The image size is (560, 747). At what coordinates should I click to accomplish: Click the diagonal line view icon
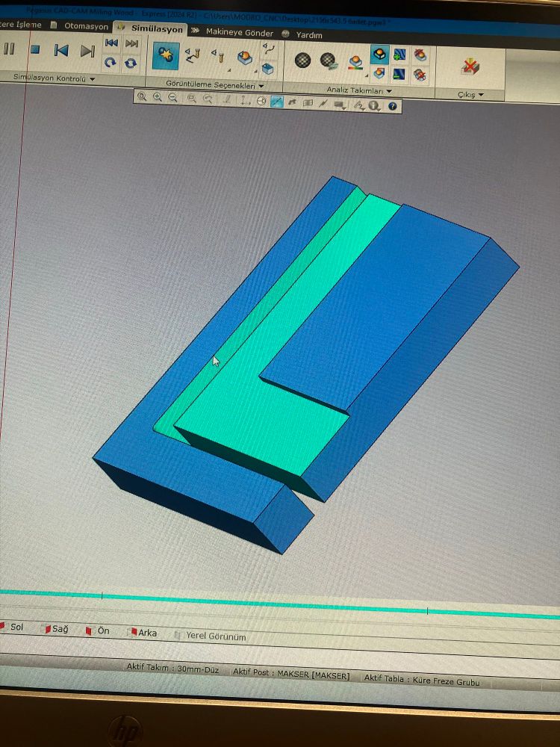(323, 103)
